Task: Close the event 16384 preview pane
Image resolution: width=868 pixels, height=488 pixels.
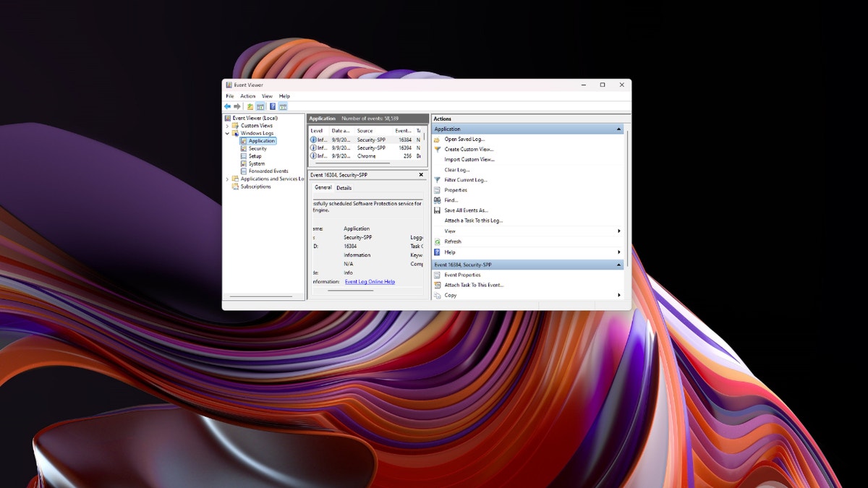Action: point(421,175)
